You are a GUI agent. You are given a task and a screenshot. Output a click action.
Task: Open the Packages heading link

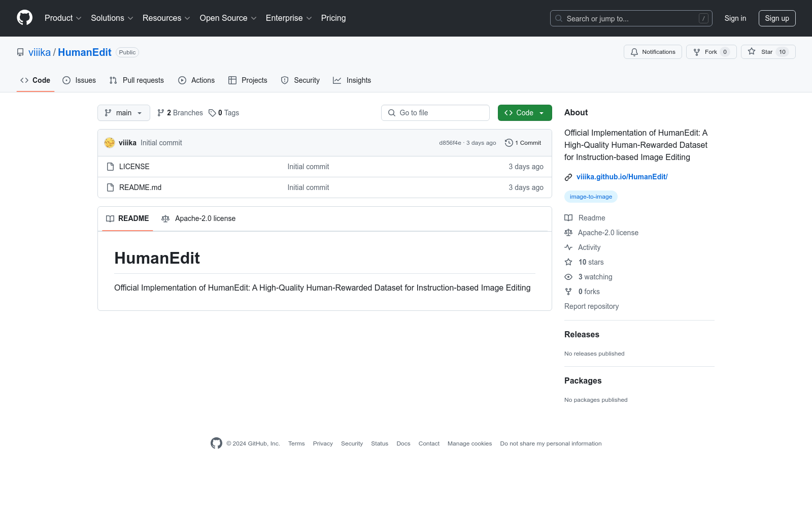point(583,380)
